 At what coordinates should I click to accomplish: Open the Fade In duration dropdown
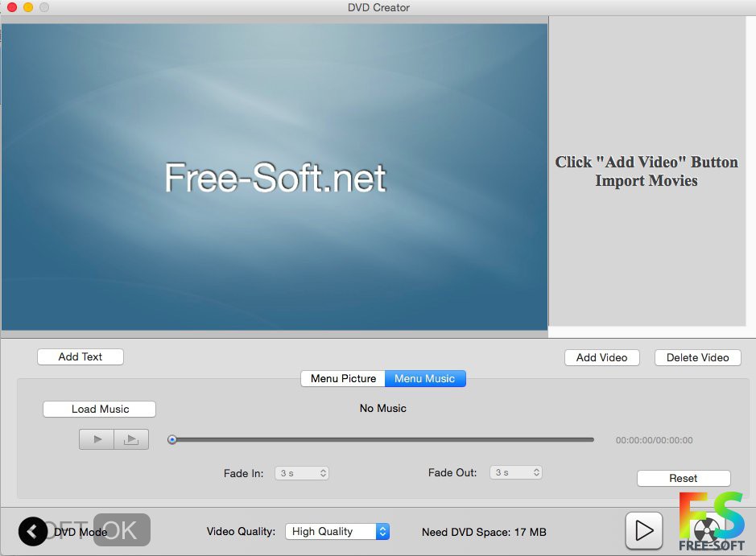(302, 473)
